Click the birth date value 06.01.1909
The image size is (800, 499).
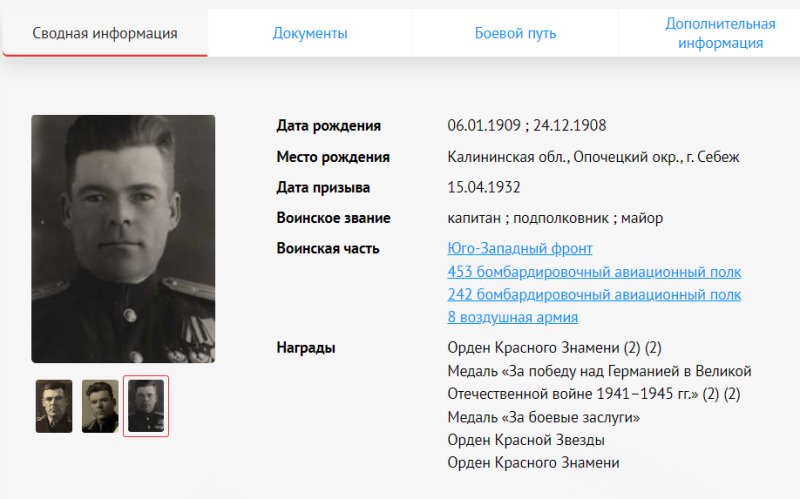pos(484,126)
